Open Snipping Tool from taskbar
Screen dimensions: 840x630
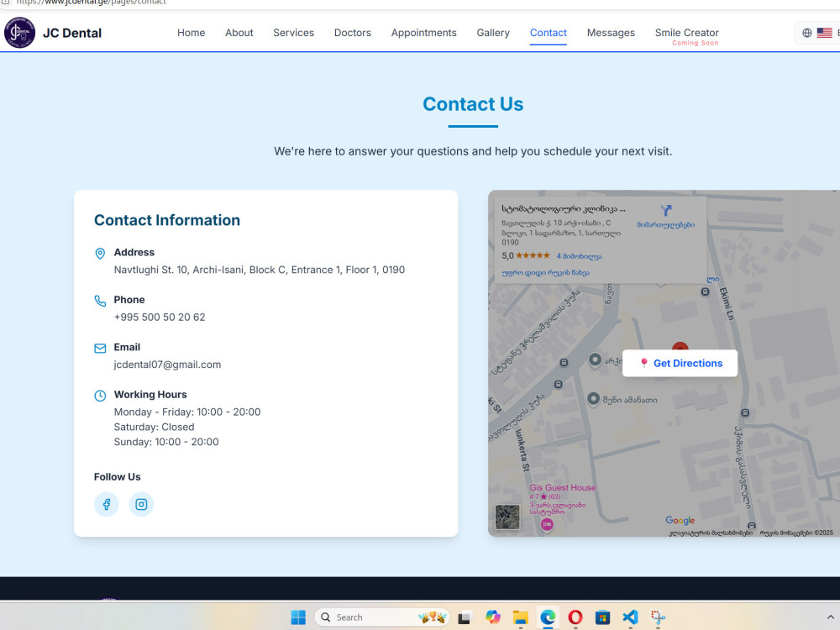pos(659,617)
